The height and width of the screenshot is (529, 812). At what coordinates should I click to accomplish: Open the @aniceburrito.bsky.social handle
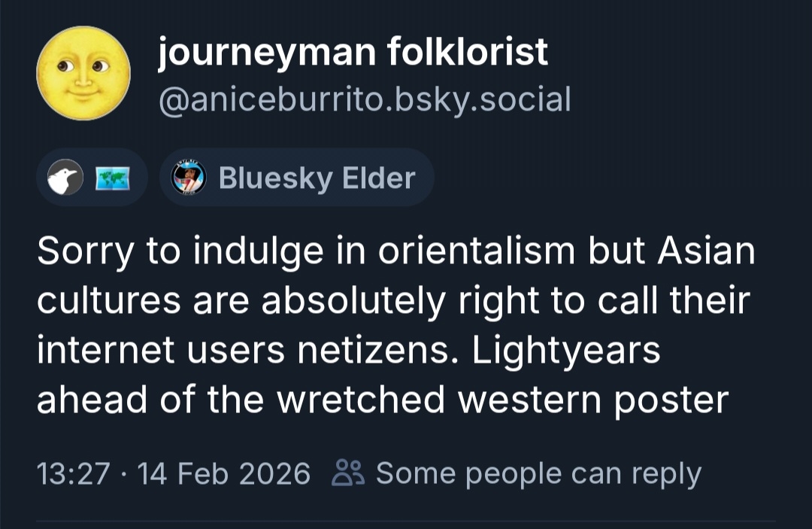point(365,99)
